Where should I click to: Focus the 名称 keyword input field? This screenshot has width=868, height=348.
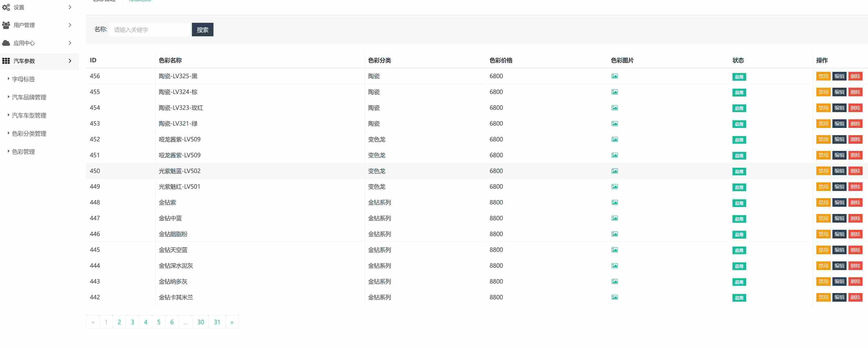pyautogui.click(x=150, y=30)
